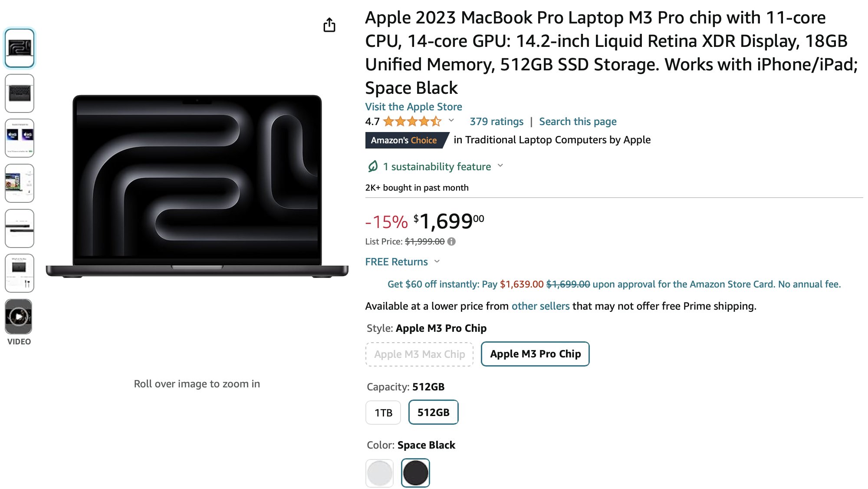Choose the Apple M3 Max Chip style
Image resolution: width=868 pixels, height=489 pixels.
(x=419, y=354)
